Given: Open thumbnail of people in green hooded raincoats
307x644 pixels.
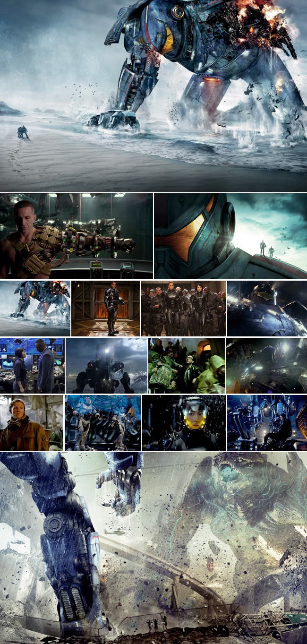Looking at the screenshot, I should click(x=187, y=366).
